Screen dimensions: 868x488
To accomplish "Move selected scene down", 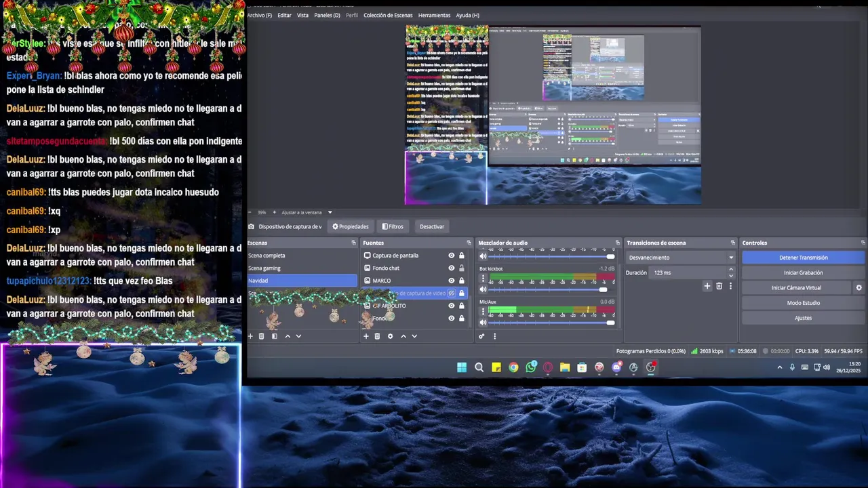I will (298, 336).
